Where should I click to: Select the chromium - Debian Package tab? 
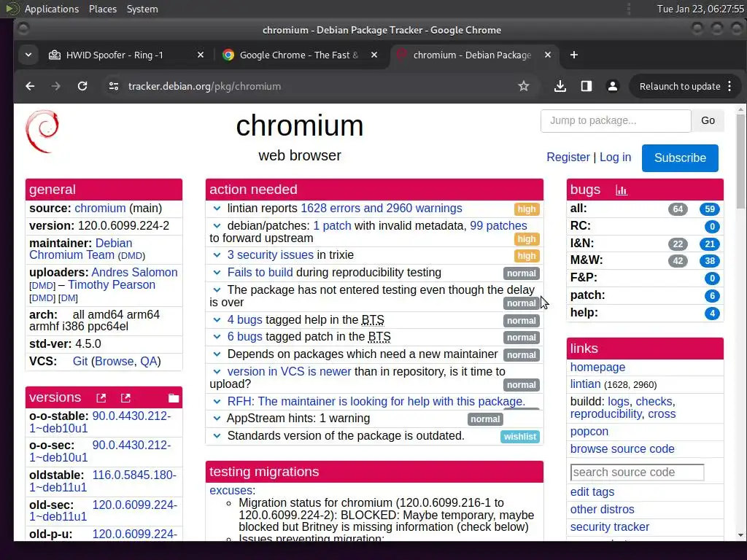[472, 55]
